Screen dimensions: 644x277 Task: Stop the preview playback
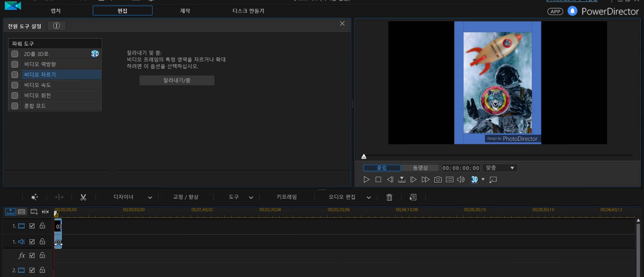[378, 180]
